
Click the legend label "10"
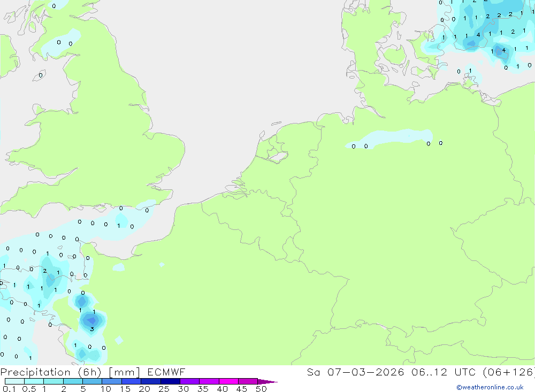[106, 389]
